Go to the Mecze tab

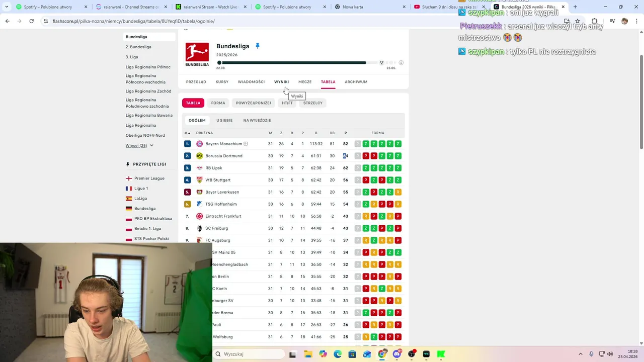305,81
